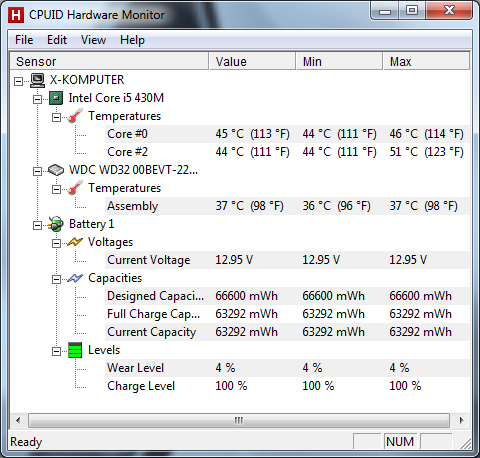This screenshot has width=480, height=458.
Task: Select the Current Capacity row
Action: [287, 332]
